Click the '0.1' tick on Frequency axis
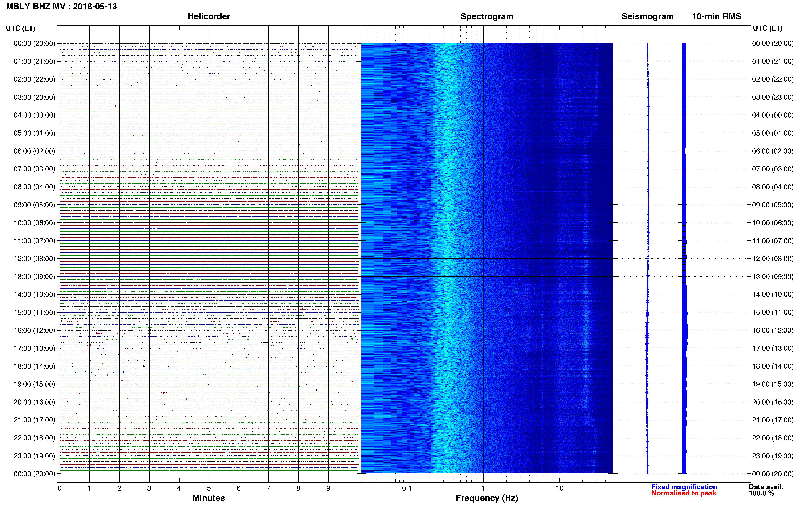Viewport: 812px width, 508px height. point(407,488)
